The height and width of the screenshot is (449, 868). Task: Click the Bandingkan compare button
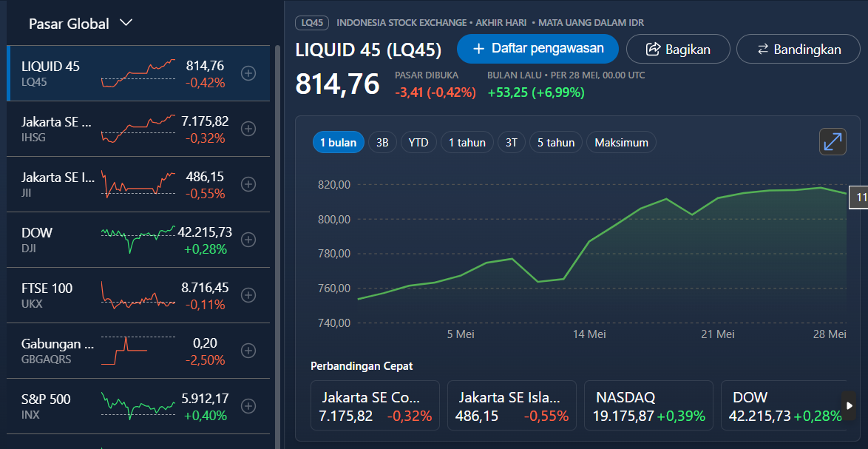(799, 49)
